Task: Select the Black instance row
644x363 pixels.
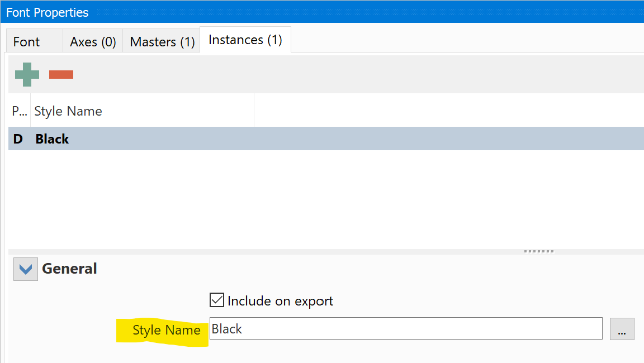Action: (x=326, y=138)
